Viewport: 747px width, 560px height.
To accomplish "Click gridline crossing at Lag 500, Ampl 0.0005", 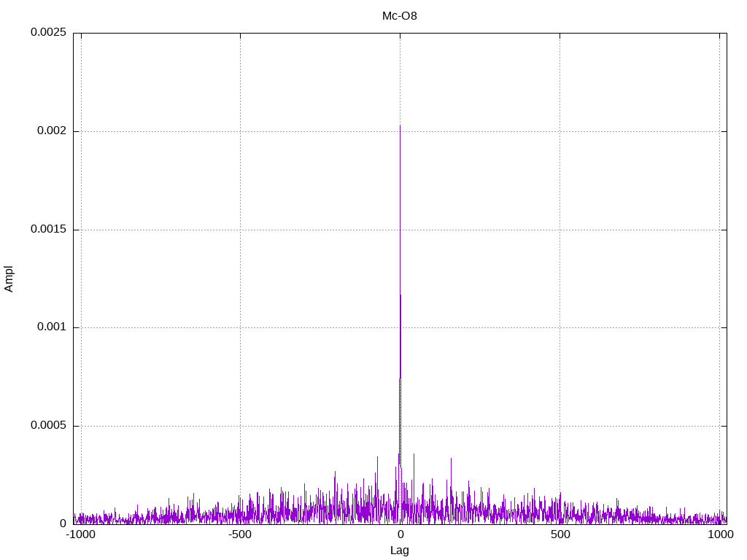I will click(x=560, y=426).
